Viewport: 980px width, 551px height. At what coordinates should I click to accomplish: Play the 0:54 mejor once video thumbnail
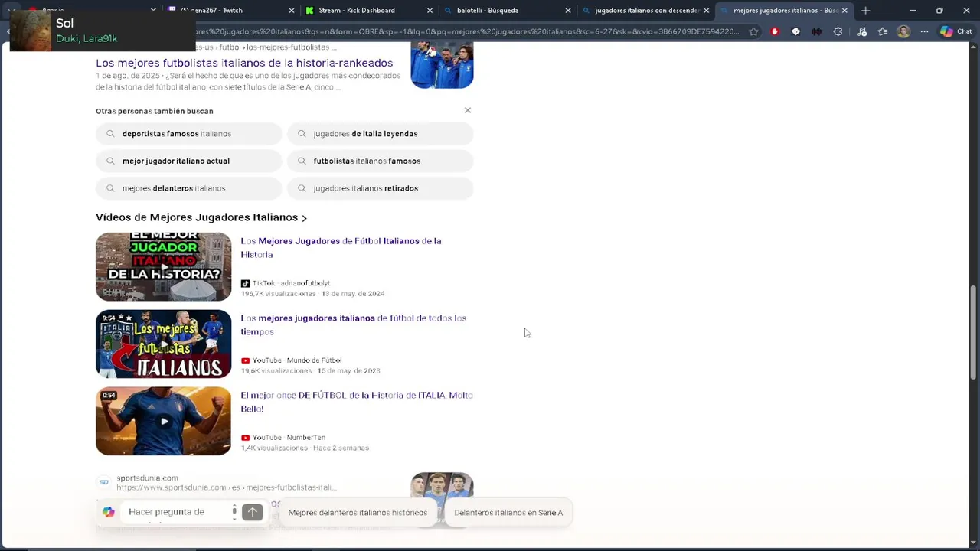pyautogui.click(x=163, y=422)
